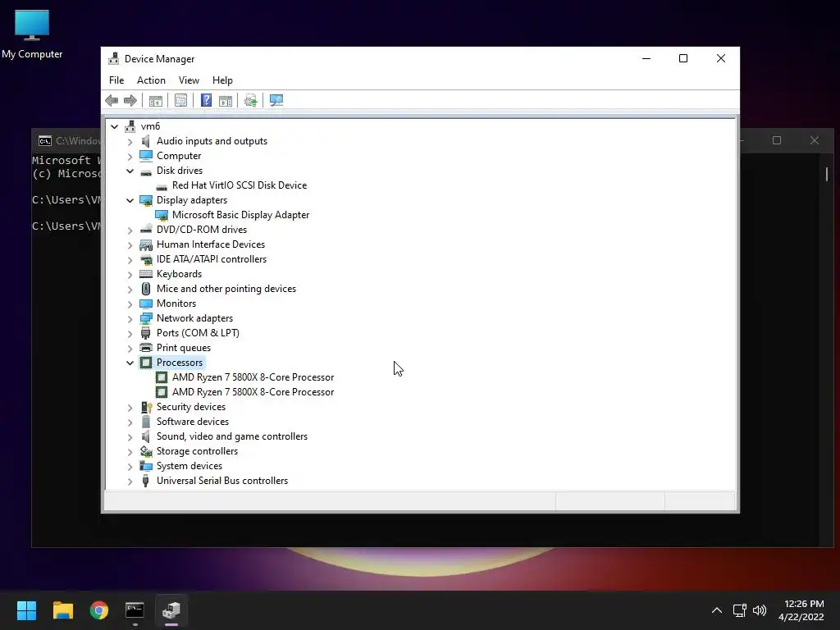Select 'Storage controllers' label
The height and width of the screenshot is (630, 840).
point(197,451)
